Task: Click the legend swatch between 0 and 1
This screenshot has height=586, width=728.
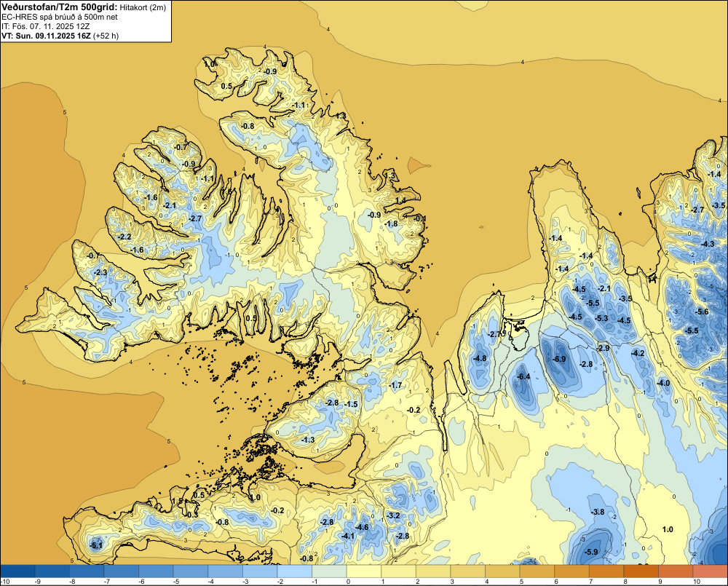Action: point(364,571)
